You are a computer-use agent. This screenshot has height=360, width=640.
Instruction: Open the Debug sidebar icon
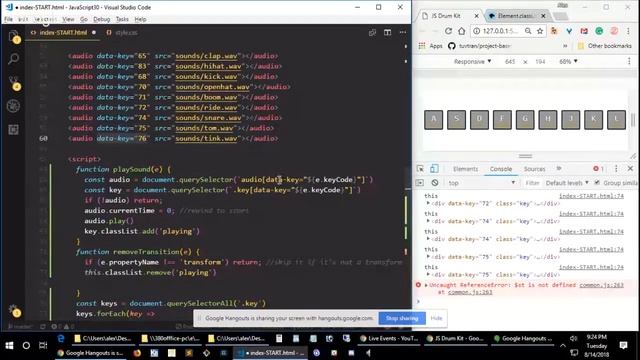coord(13,106)
